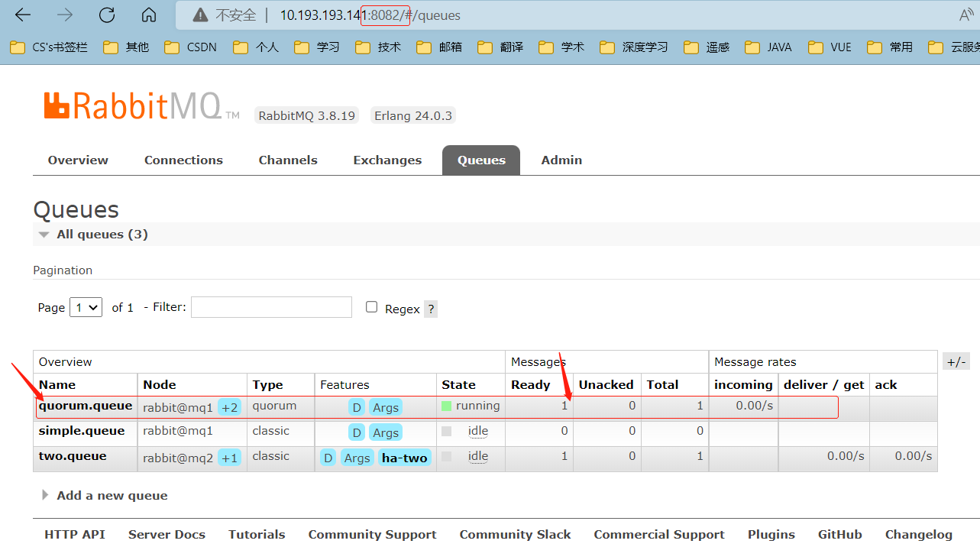Viewport: 980px width, 560px height.
Task: Open the Server Docs footer link
Action: [167, 535]
